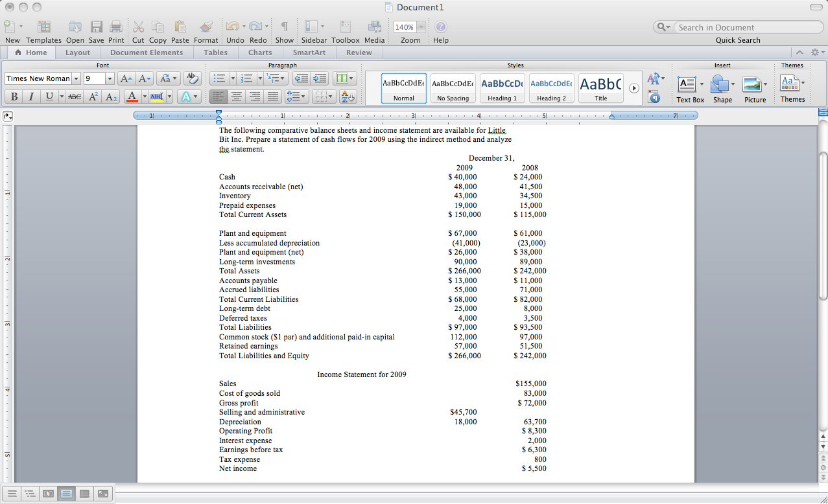The image size is (828, 504).
Task: Switch to the SmartArt tab
Action: 309,52
